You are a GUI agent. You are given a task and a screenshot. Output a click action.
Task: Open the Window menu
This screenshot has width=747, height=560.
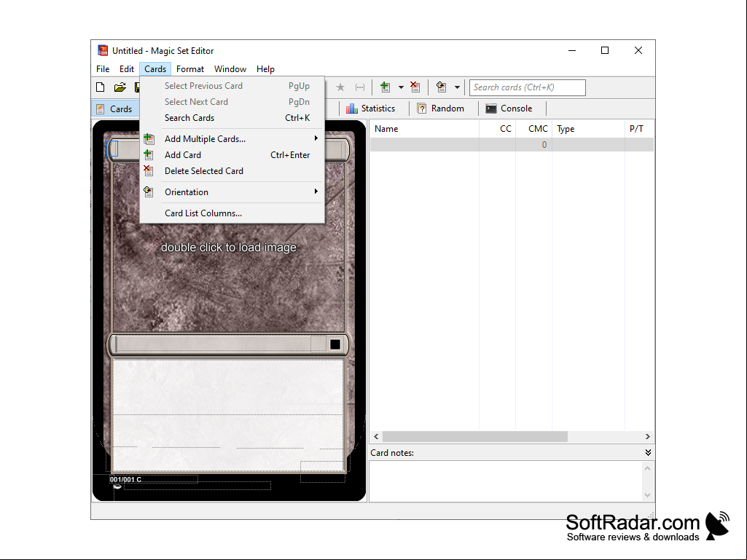(230, 69)
